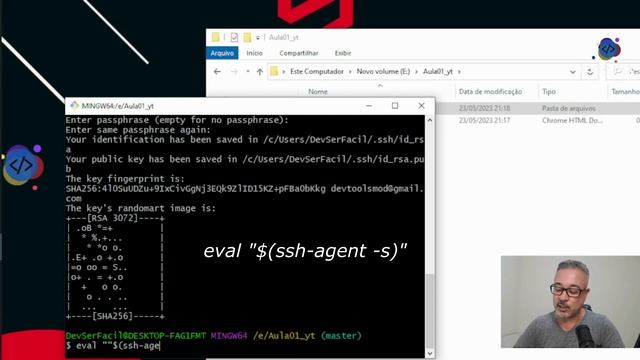
Task: Sort by Data de modificação column
Action: [490, 91]
